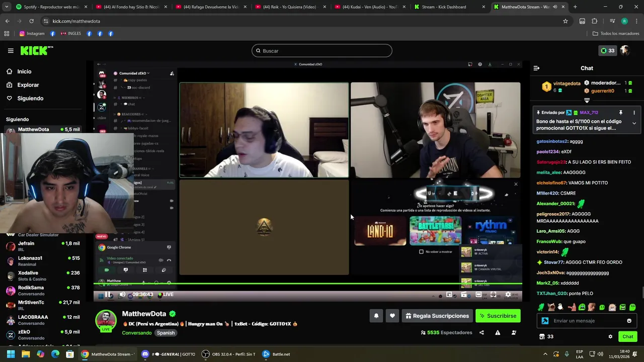Open the share stream icon
Screen dimensions: 644x362
[481, 332]
